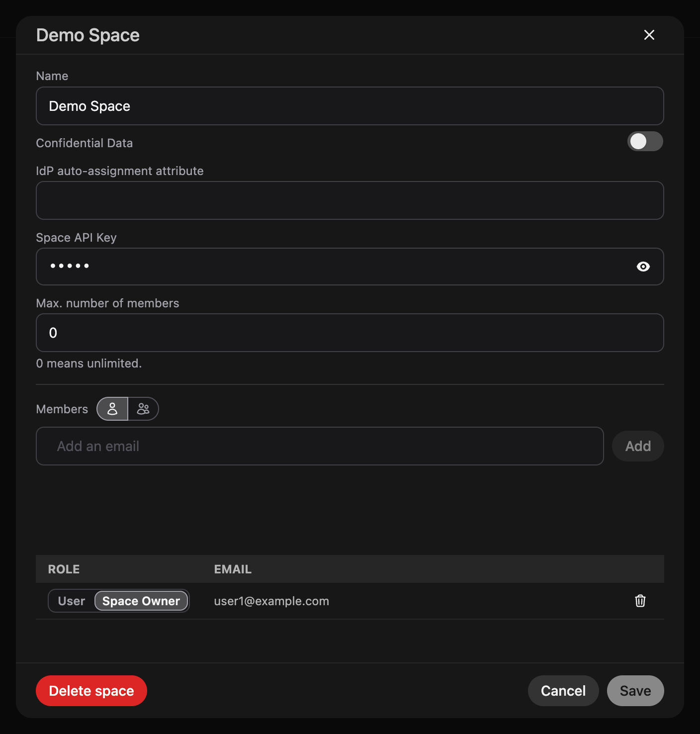Edit the Max. number of members field

[350, 333]
